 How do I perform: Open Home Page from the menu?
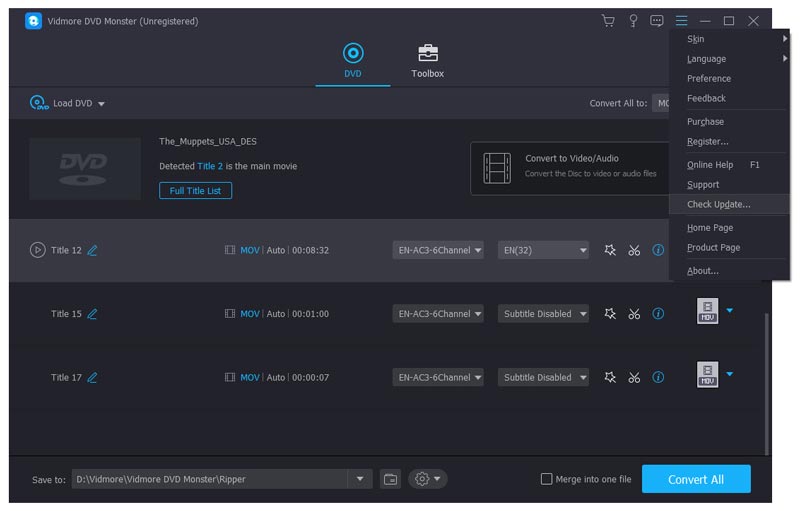(730, 227)
